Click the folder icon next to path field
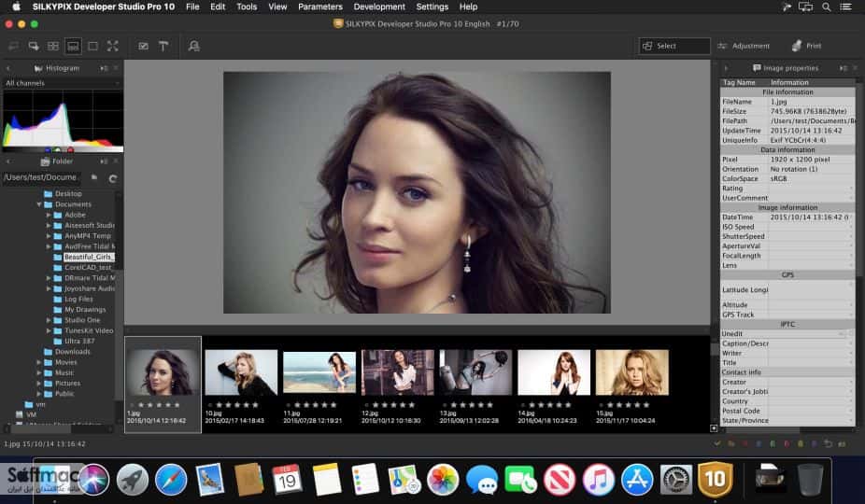This screenshot has height=504, width=865. click(x=94, y=177)
